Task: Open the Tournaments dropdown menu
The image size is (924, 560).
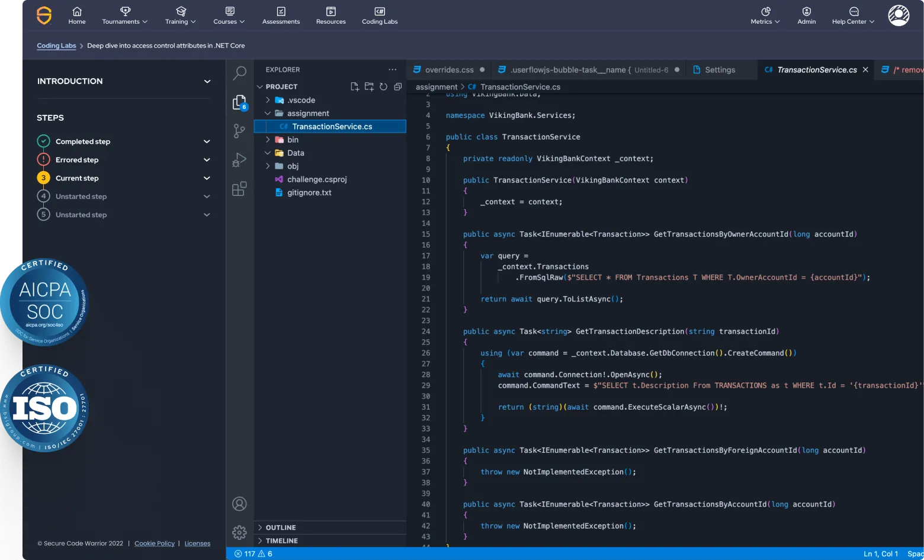Action: click(x=125, y=16)
